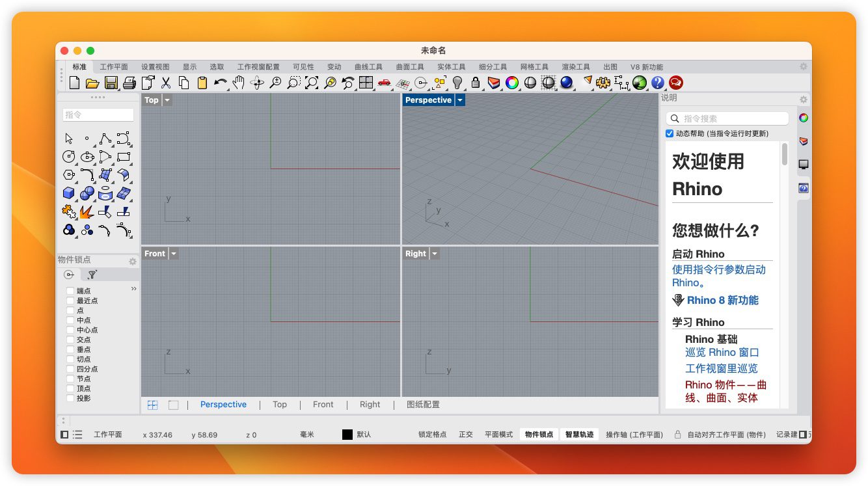The width and height of the screenshot is (868, 486).
Task: Click the Save file icon
Action: coord(111,83)
